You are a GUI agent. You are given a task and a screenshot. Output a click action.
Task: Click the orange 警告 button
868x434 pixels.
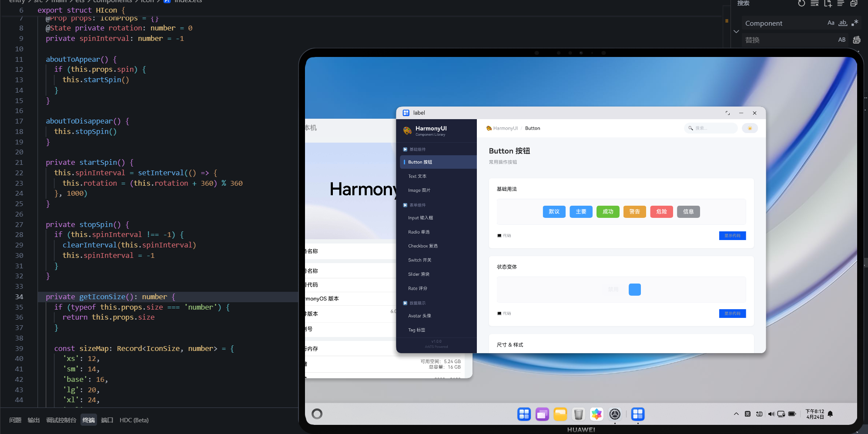(x=635, y=212)
